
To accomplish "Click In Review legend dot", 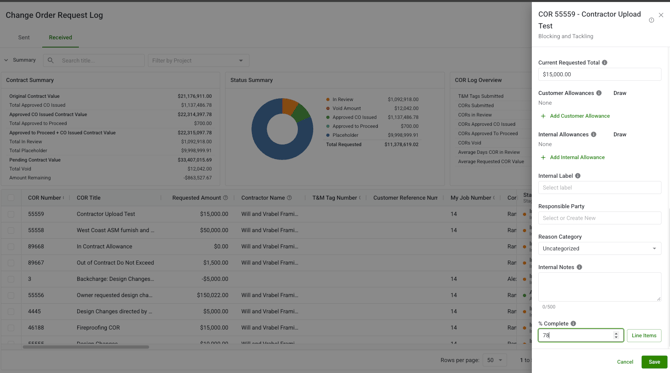I will coord(328,99).
